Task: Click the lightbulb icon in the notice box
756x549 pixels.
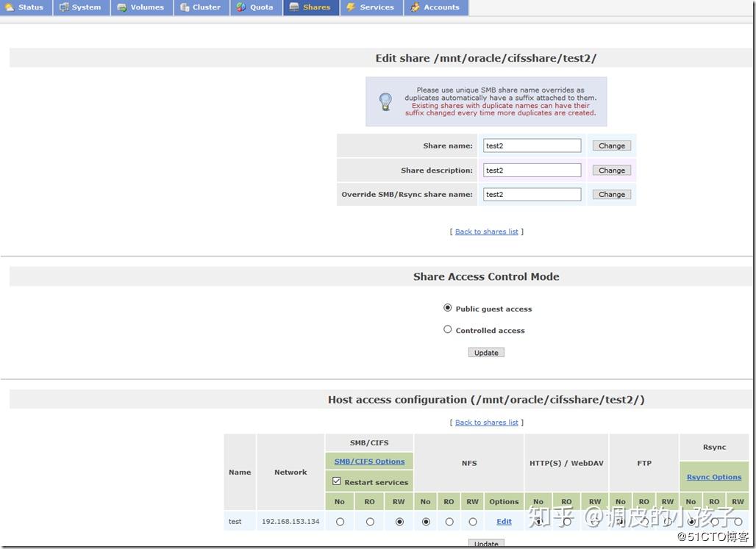Action: click(x=385, y=101)
